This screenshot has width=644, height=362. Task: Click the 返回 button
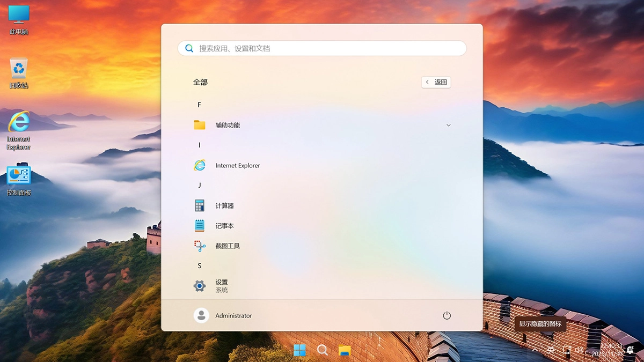point(436,82)
